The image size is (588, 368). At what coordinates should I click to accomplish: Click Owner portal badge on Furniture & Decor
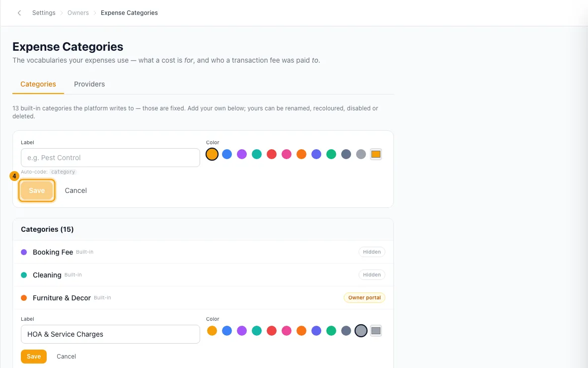tap(365, 298)
